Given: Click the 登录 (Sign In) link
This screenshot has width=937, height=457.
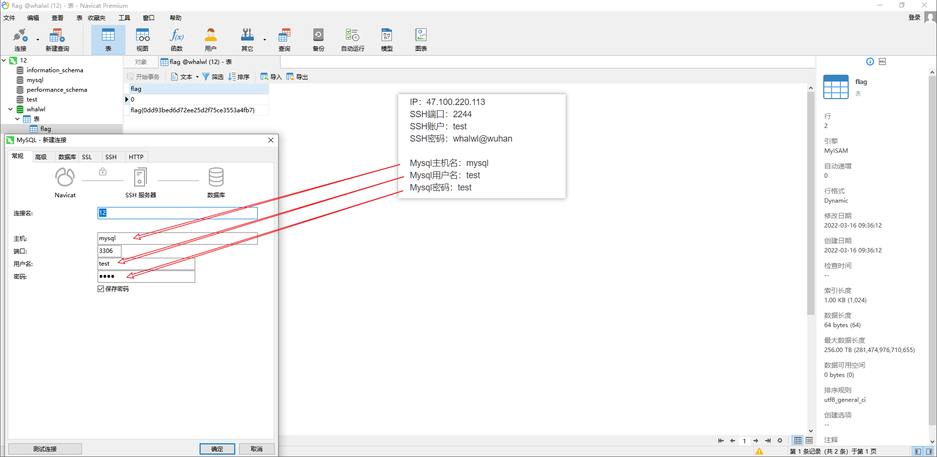Looking at the screenshot, I should click(914, 18).
